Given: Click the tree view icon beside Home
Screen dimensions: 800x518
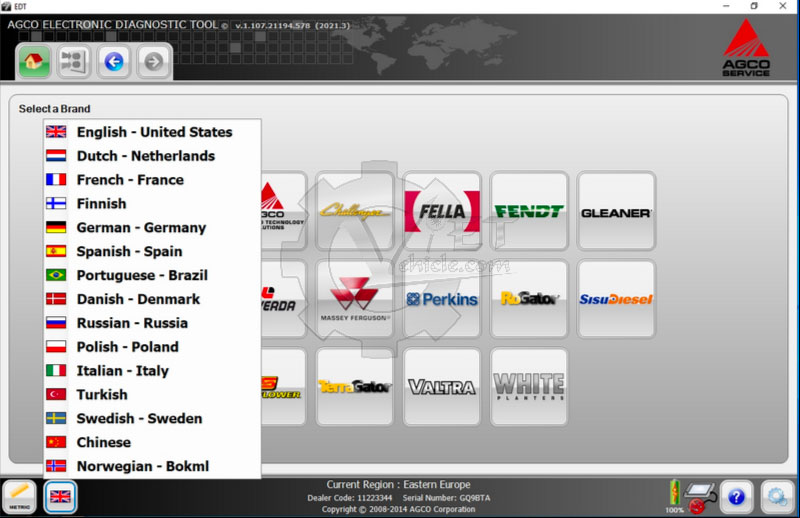Looking at the screenshot, I should (x=73, y=62).
